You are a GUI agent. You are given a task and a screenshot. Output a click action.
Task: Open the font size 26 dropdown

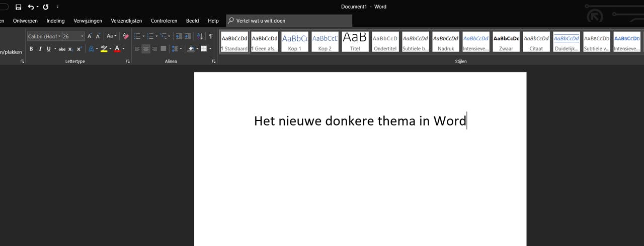(x=82, y=36)
